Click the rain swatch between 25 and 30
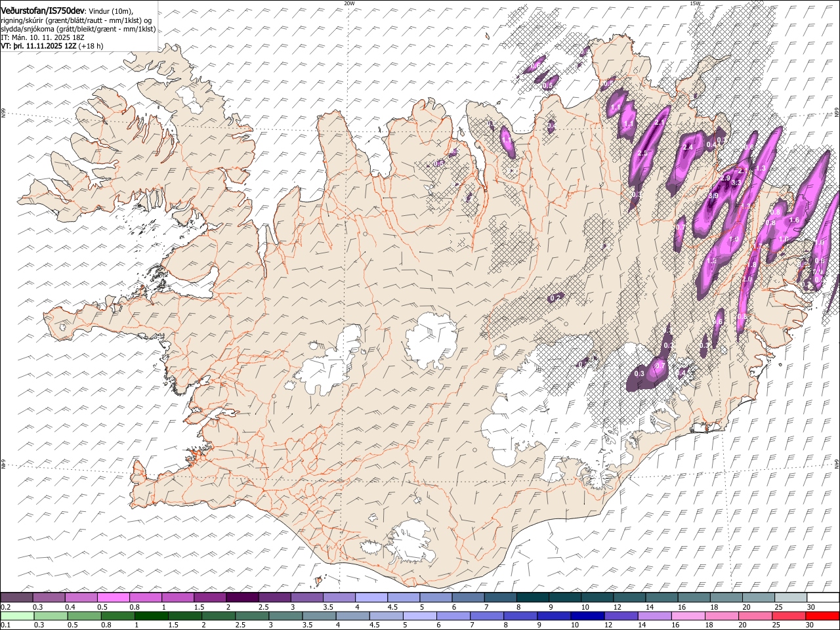Screen dimensions: 840x630 coord(789,616)
